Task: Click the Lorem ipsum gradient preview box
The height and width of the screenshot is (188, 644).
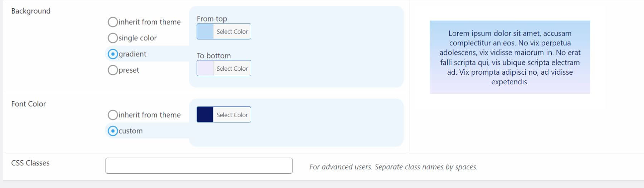Action: click(509, 57)
